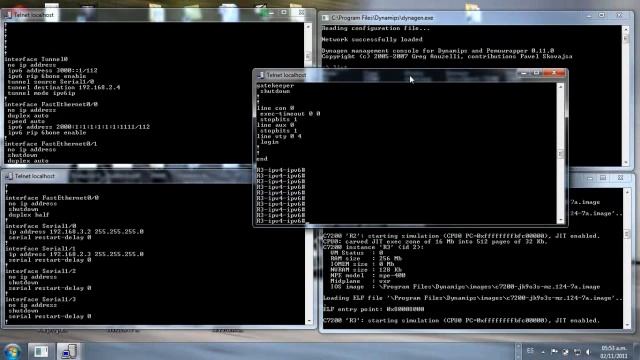Minimize the bottom-right Dynamips console window
The width and height of the screenshot is (640, 360).
(x=590, y=178)
